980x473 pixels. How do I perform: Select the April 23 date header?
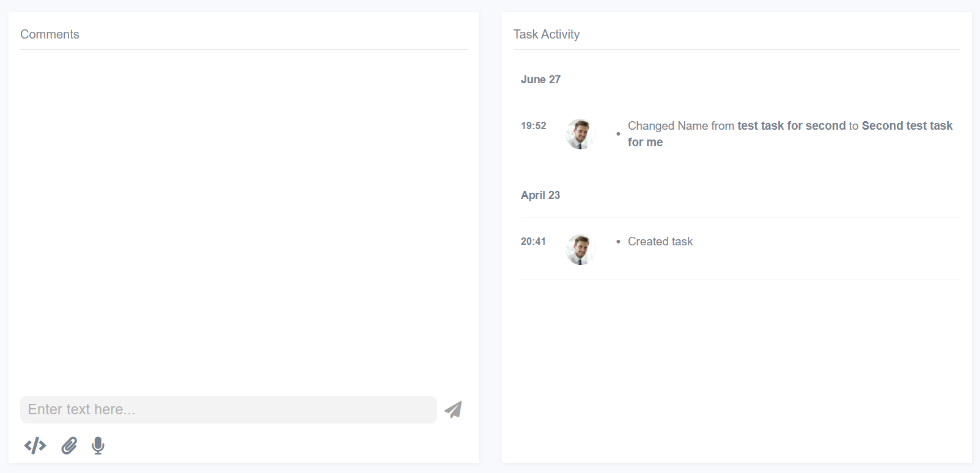point(540,195)
